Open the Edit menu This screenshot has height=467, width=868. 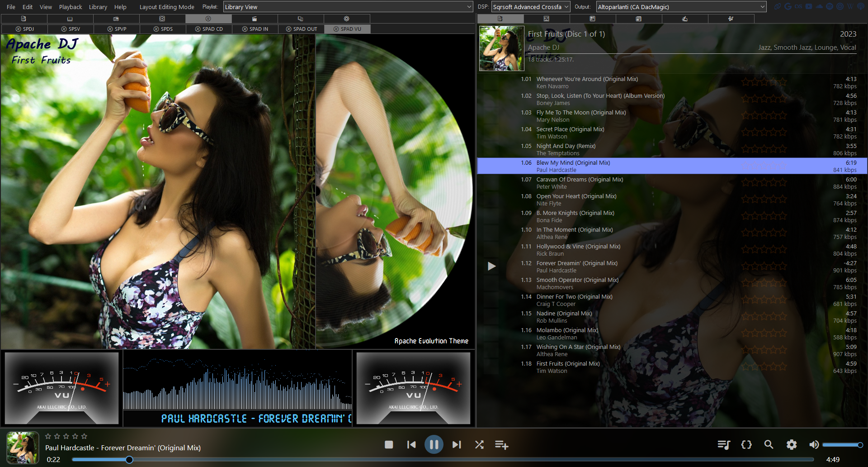28,7
